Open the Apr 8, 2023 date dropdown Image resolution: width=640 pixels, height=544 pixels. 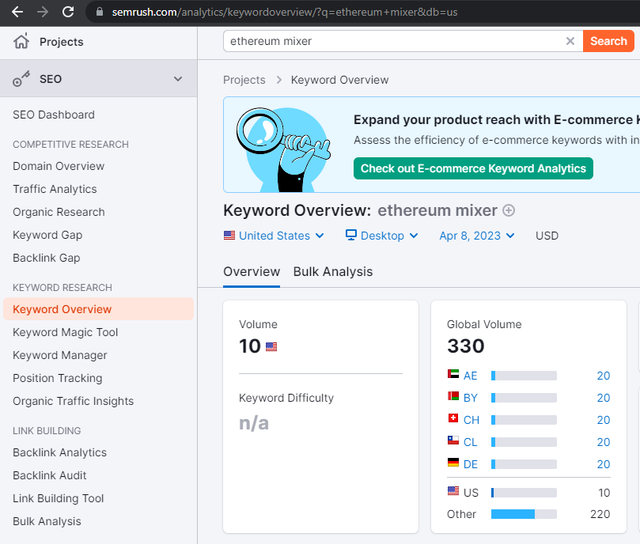tap(477, 235)
